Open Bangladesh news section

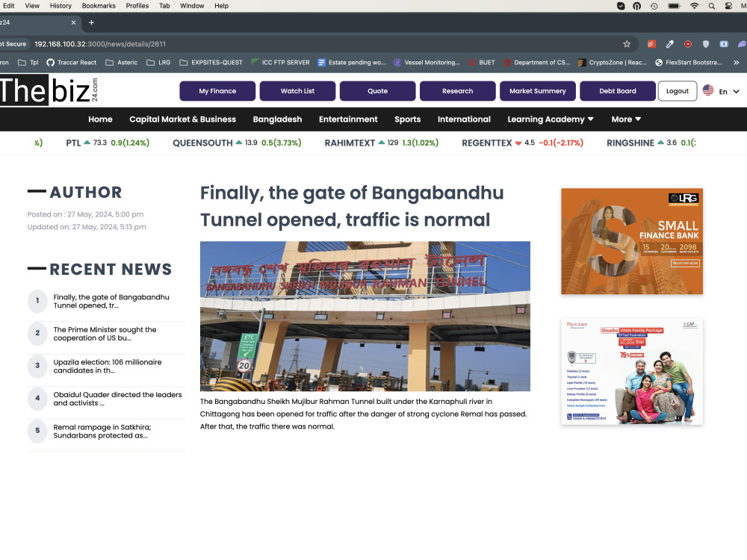pos(277,119)
